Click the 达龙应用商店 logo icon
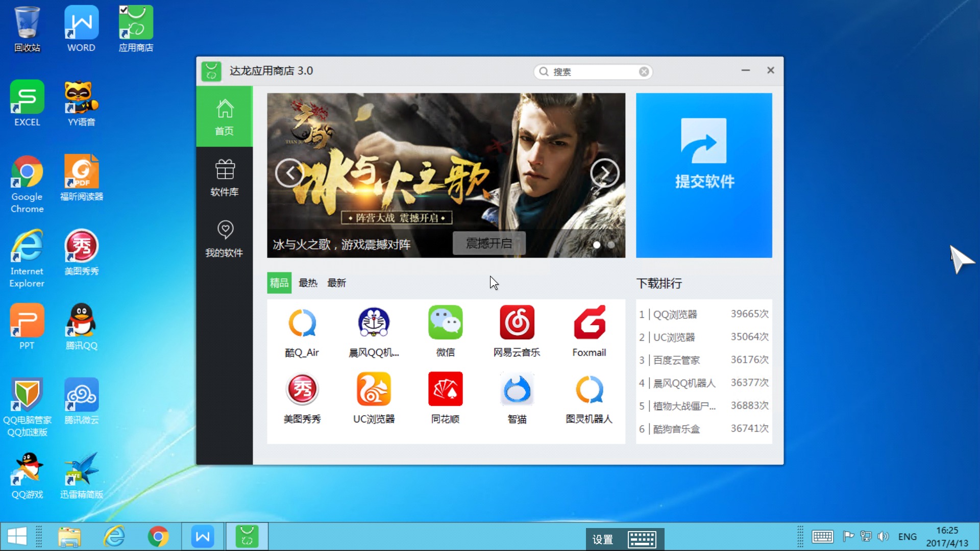This screenshot has height=551, width=980. [211, 71]
